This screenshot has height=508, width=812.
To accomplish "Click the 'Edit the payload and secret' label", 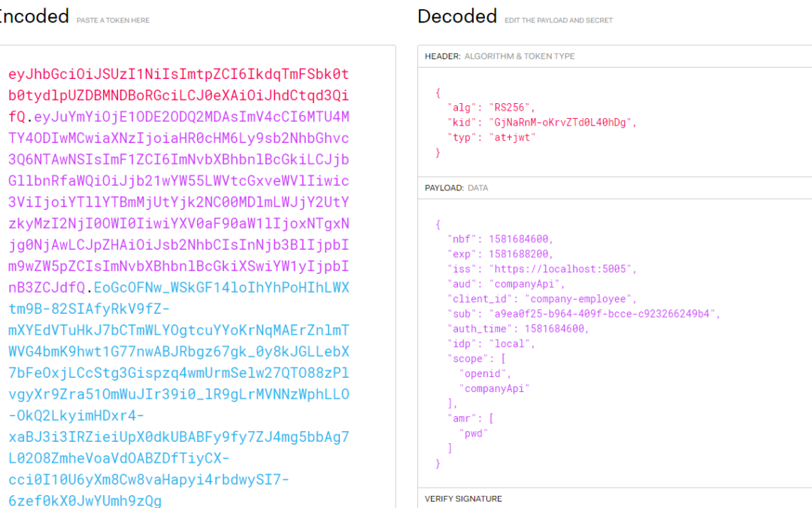I will click(558, 20).
